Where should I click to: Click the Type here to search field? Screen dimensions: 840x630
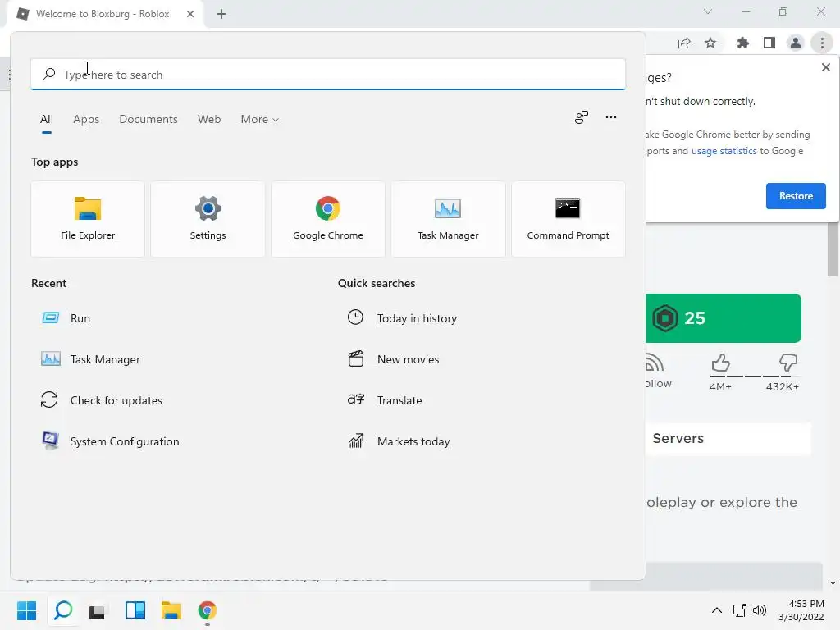328,75
